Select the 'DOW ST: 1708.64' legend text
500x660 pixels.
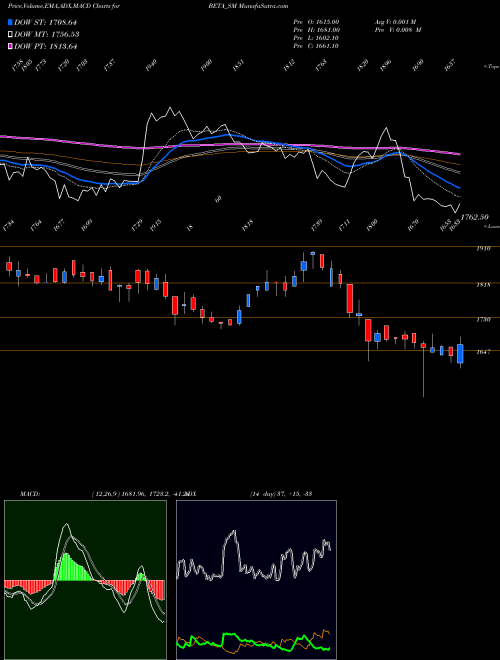[45, 22]
